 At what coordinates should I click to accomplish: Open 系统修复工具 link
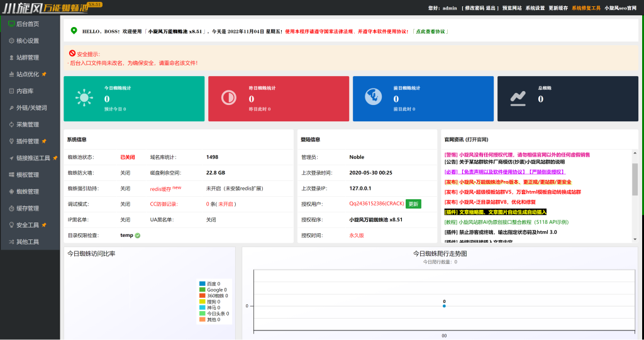[x=586, y=8]
